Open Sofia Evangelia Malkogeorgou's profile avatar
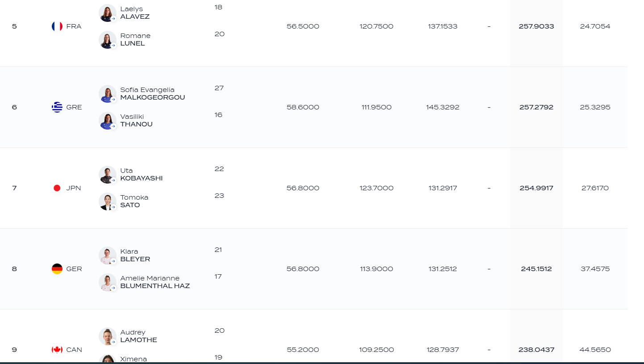Viewport: 644px width, 364px height. (108, 94)
